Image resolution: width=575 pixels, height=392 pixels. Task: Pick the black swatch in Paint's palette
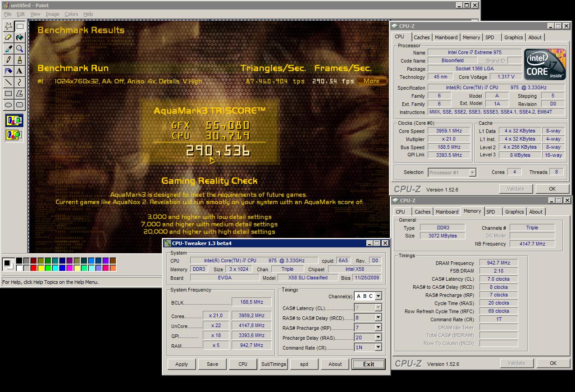(19, 261)
